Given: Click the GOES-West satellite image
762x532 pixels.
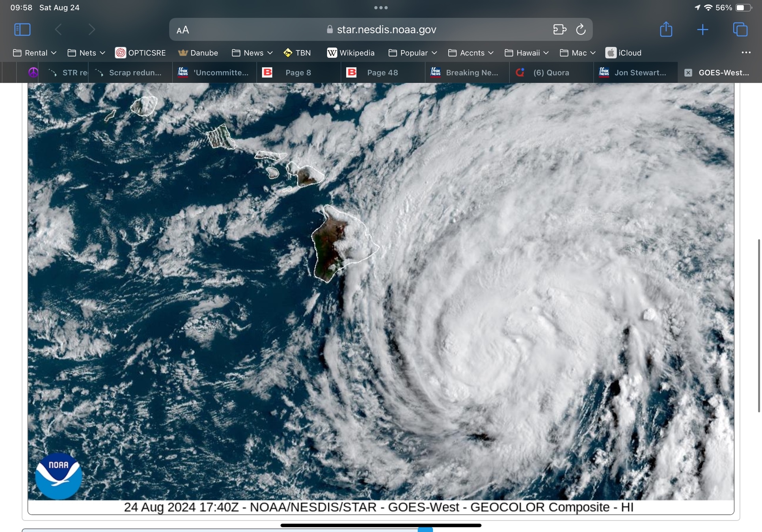Looking at the screenshot, I should (381, 292).
